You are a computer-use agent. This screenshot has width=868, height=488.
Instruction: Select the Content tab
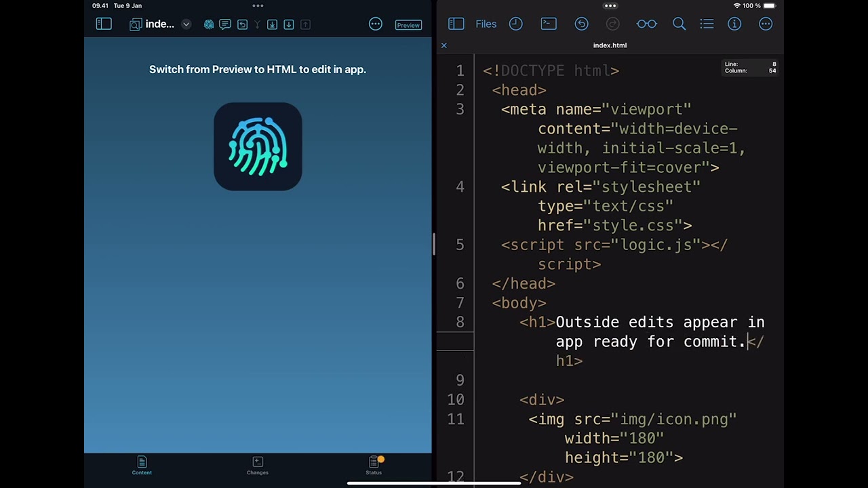[142, 466]
